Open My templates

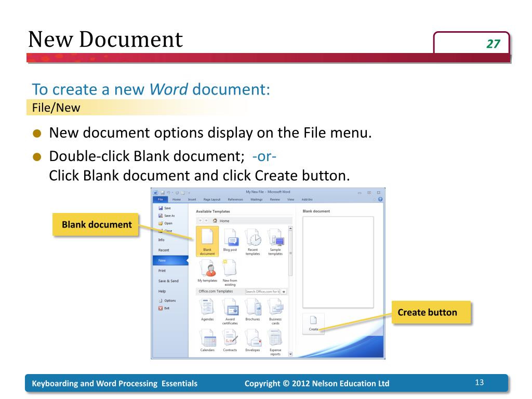pos(207,271)
